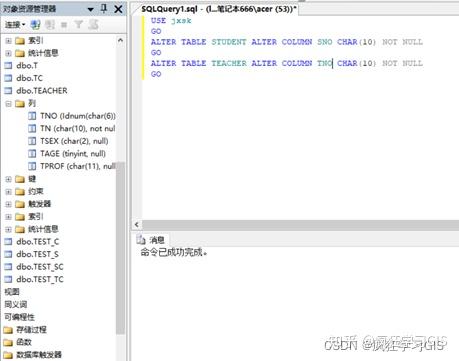Screen dimensions: 459x361
Task: Close the 对象资源管理器 panel
Action: tap(118, 9)
